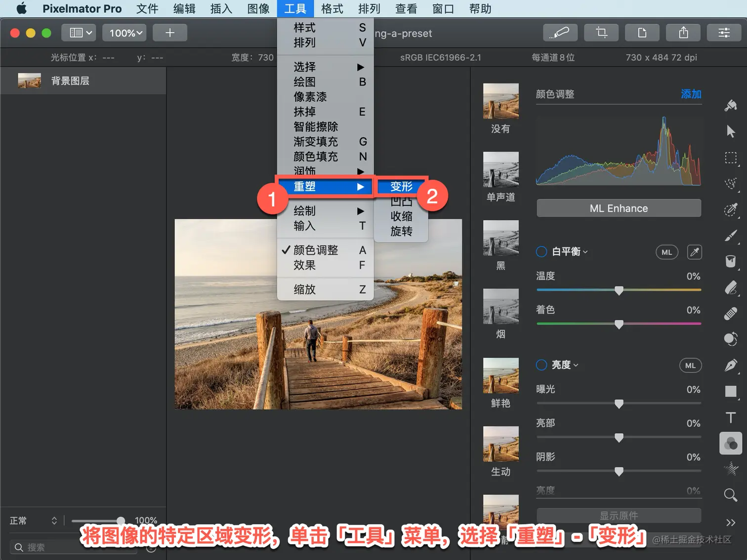The width and height of the screenshot is (747, 560).
Task: Click the ML Enhance button
Action: point(619,208)
